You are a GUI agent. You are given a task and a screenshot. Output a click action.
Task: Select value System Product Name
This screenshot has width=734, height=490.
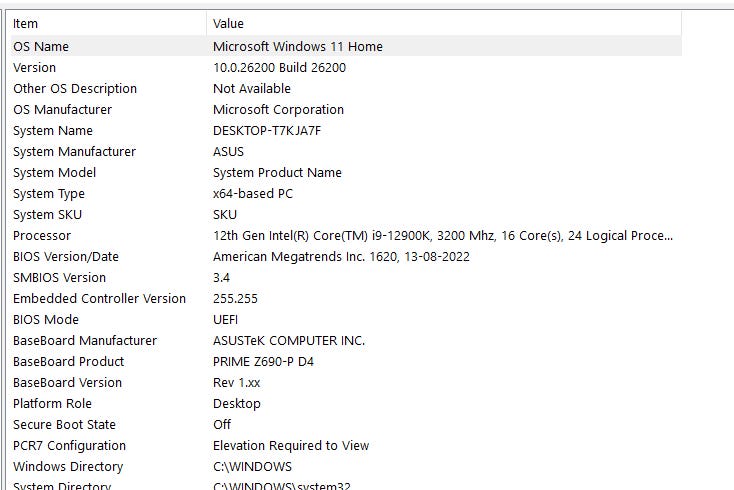coord(277,173)
